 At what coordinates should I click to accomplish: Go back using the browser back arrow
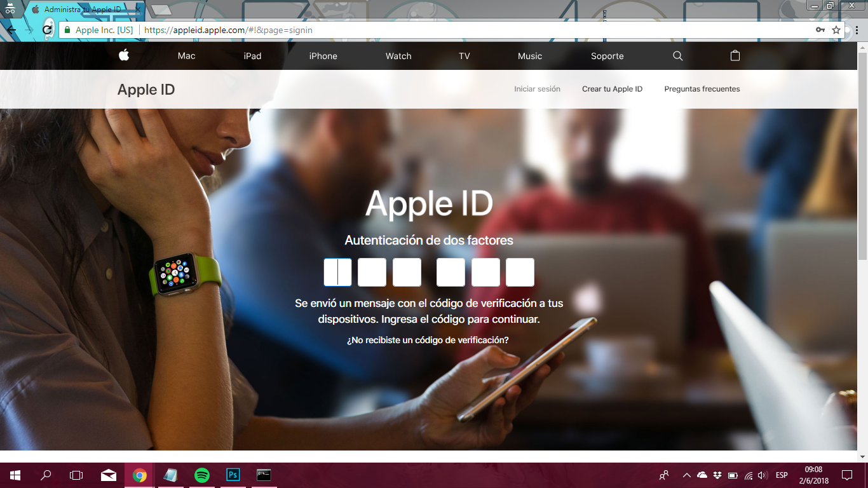[11, 30]
